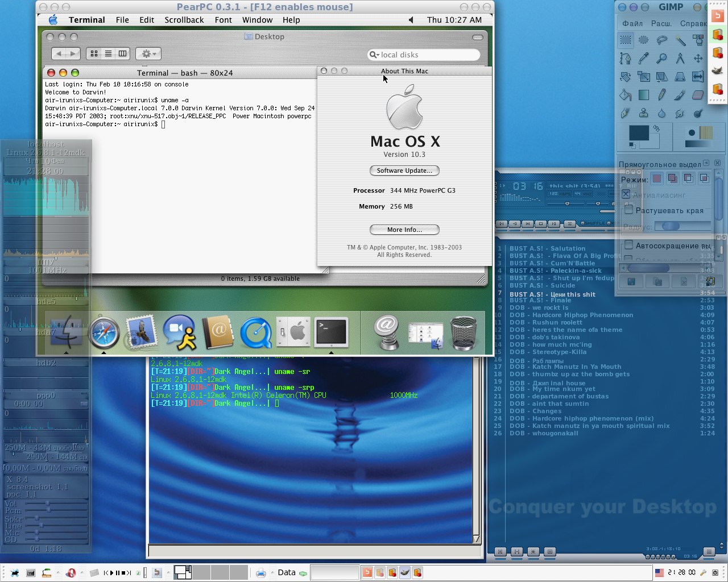Select the first desktop in the taskbar pager

[x=183, y=572]
